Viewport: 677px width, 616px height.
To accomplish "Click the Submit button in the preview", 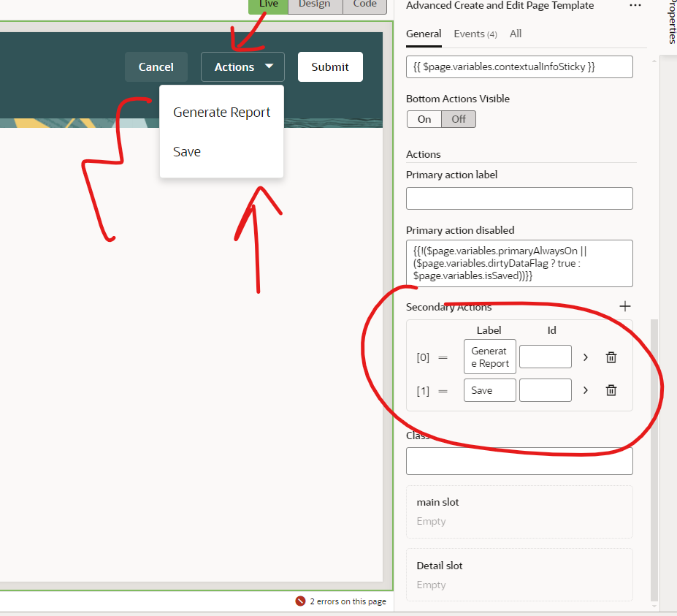I will click(x=329, y=66).
